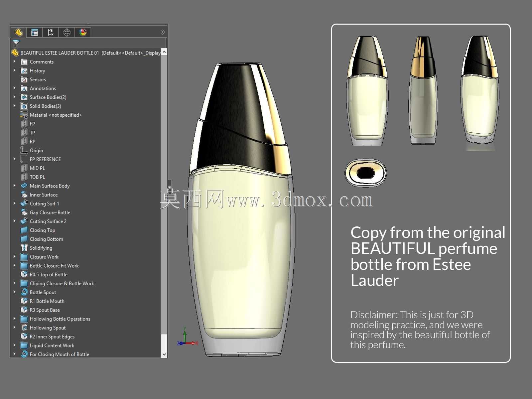Click the Closing Top planar surface icon

[x=24, y=230]
